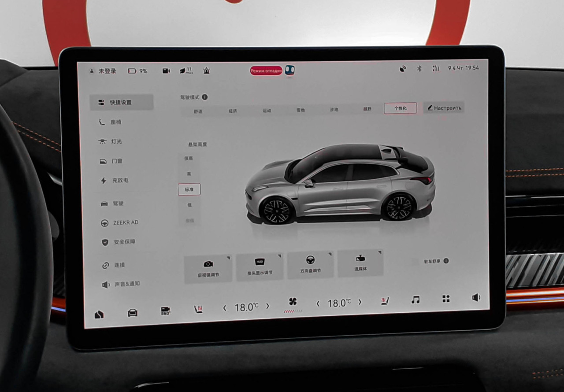Viewport: 564px width, 392px height.
Task: Select the 运动 sport driving mode tab
Action: point(267,111)
